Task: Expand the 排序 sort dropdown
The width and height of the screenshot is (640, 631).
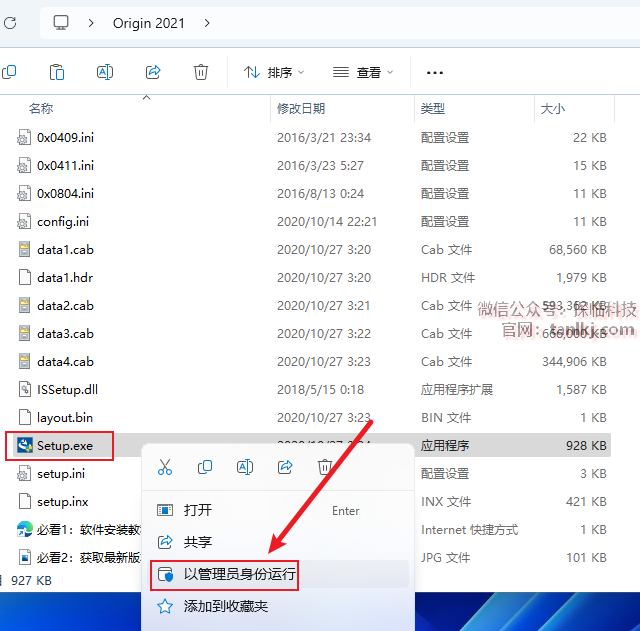Action: point(274,72)
